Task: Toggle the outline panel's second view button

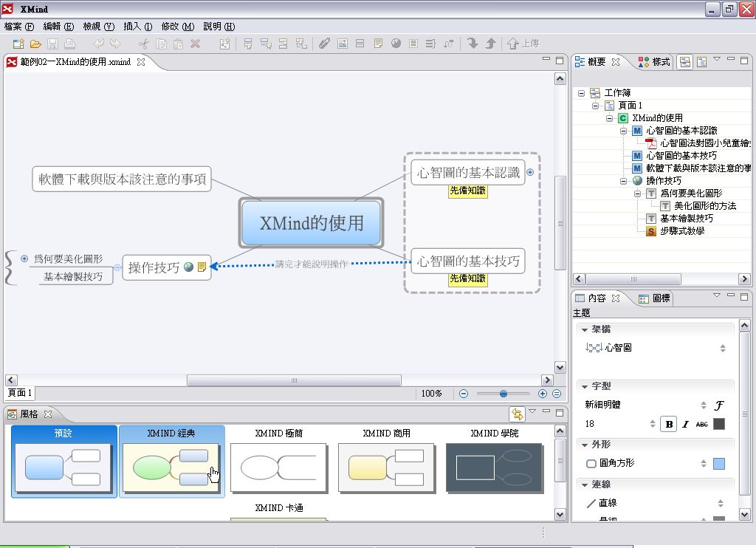Action: 702,62
